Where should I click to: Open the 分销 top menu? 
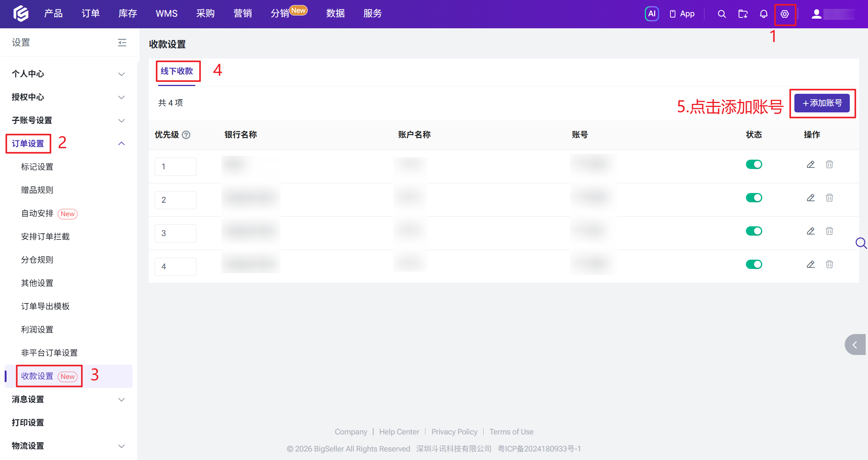click(x=280, y=14)
